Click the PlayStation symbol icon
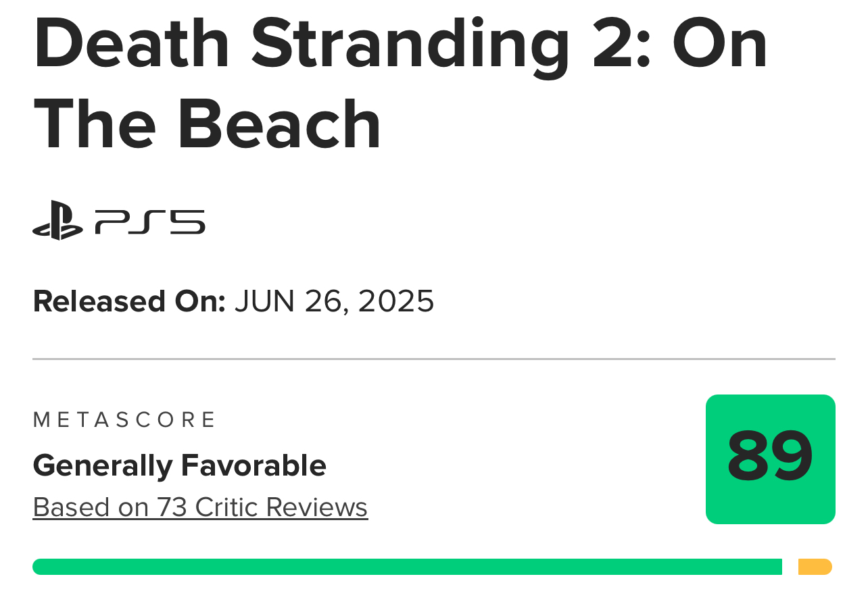 click(57, 220)
